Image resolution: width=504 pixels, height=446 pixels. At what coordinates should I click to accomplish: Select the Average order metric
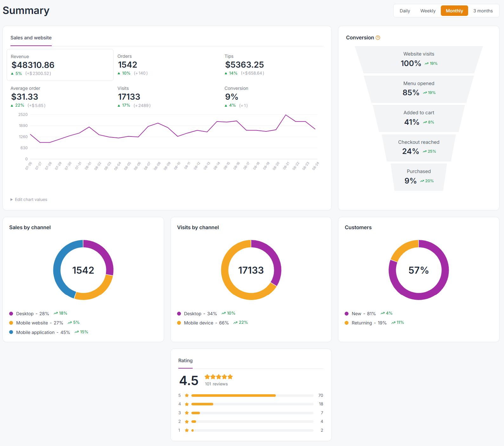coord(60,97)
